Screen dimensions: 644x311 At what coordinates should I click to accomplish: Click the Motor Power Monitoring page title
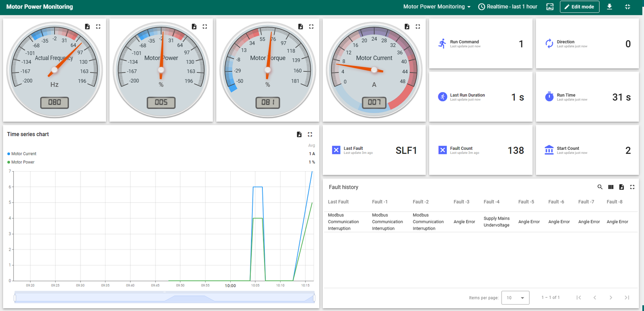tap(39, 7)
